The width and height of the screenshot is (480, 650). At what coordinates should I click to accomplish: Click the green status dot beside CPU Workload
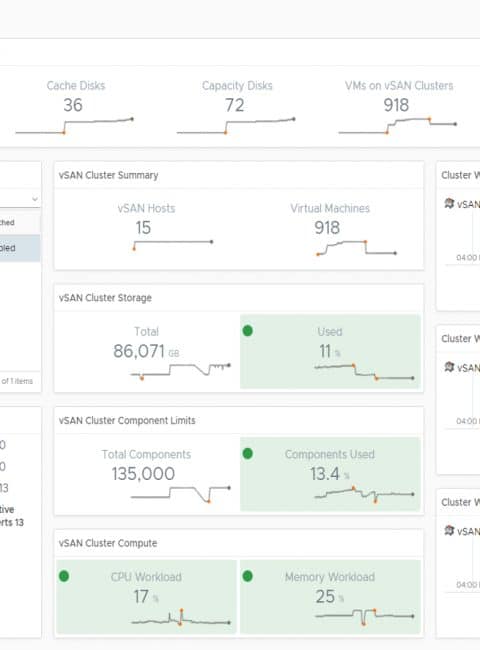click(64, 576)
